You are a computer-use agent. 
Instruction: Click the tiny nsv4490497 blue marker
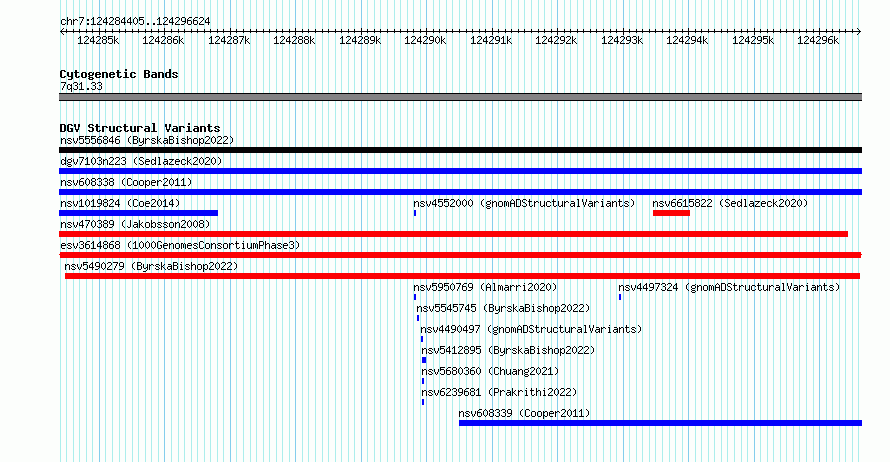[x=422, y=339]
